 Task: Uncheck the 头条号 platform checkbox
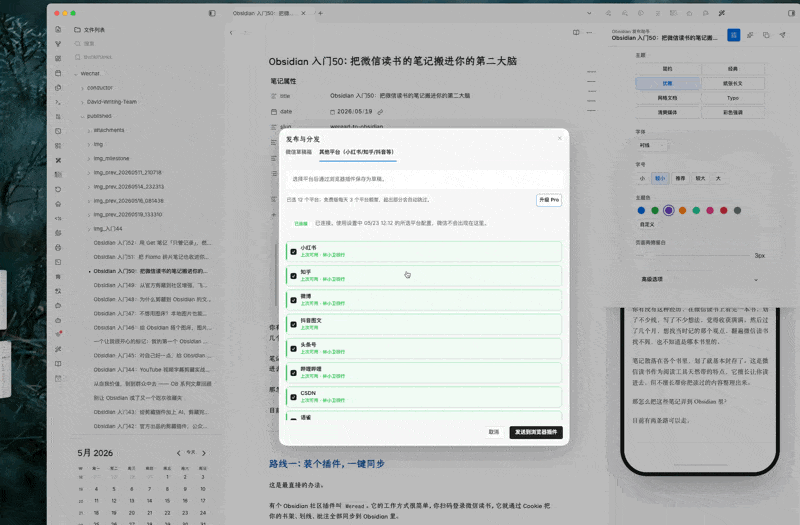click(x=293, y=348)
